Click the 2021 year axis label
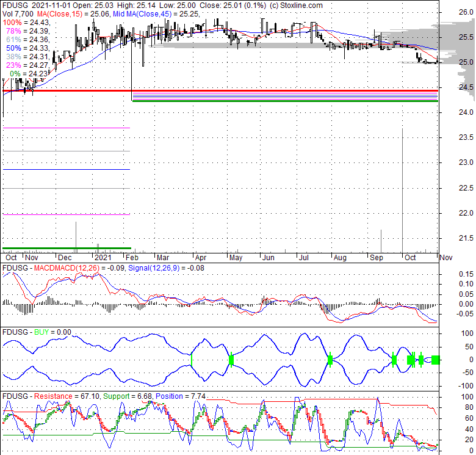476x455 pixels. [x=103, y=258]
